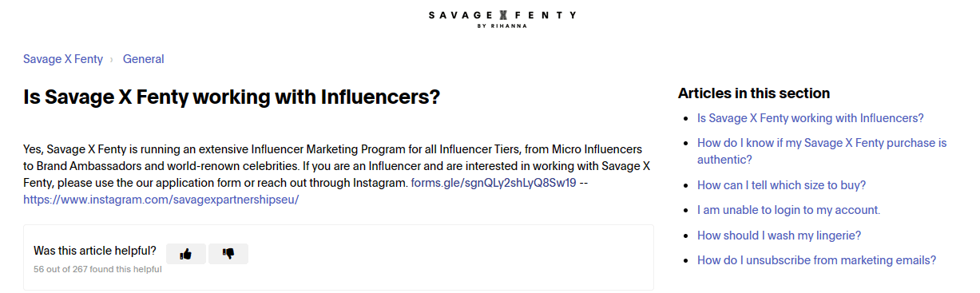Go to Savage X Fenty breadcrumb link
This screenshot has height=293, width=980.
63,59
